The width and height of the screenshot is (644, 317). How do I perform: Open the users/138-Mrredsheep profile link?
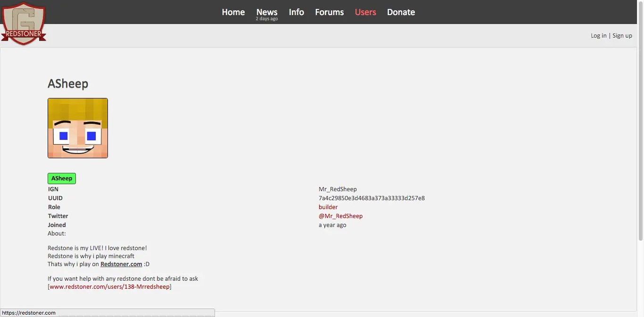109,287
